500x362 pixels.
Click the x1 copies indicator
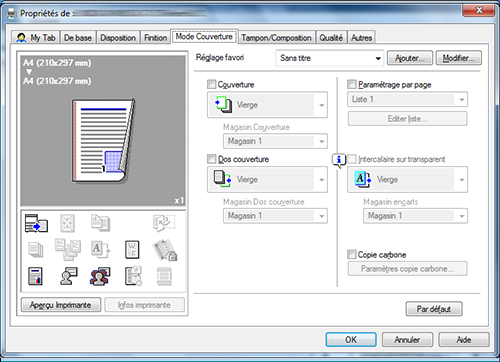(x=179, y=200)
